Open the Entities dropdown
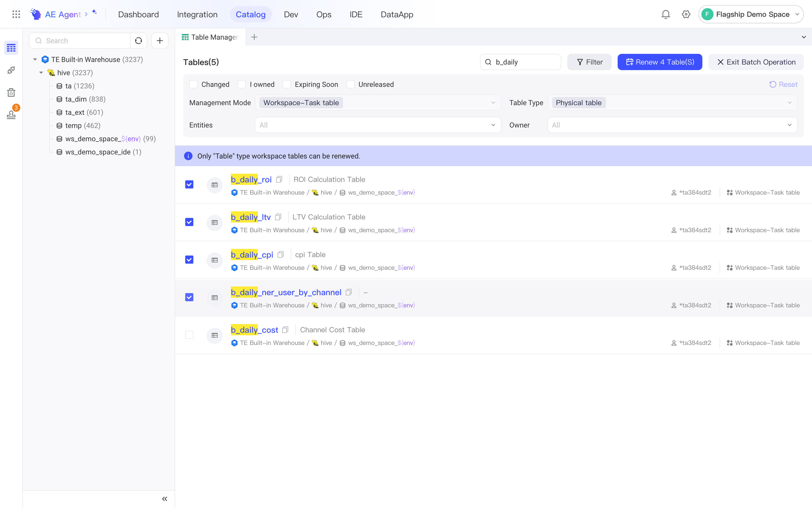This screenshot has height=508, width=812. pos(378,125)
